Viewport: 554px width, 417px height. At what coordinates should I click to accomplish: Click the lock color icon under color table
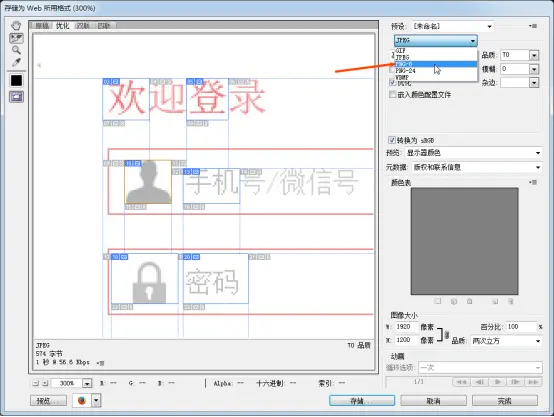point(470,301)
